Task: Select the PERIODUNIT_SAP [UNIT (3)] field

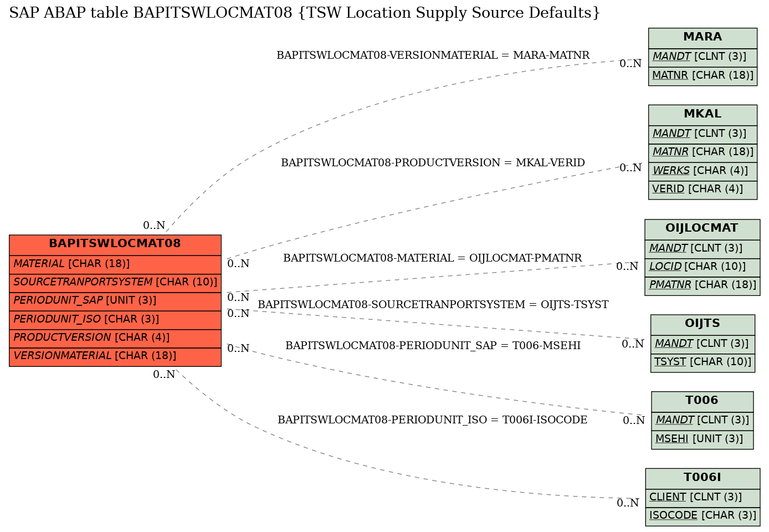Action: (x=115, y=301)
